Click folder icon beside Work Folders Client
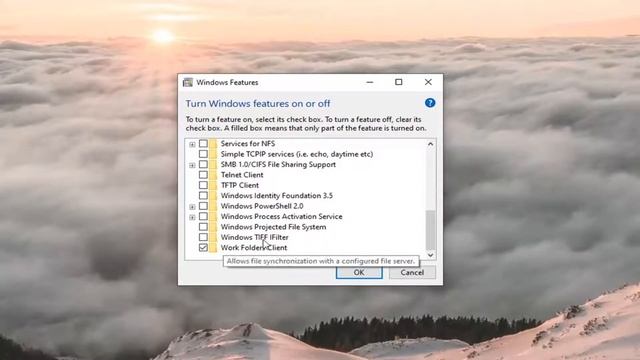Screen dimensions: 640x360 [x=213, y=248]
